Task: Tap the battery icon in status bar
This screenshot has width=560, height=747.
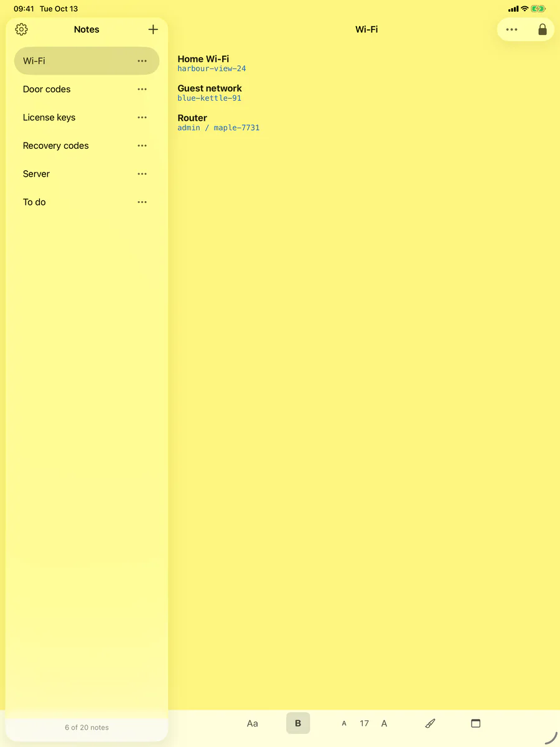Action: (538, 9)
